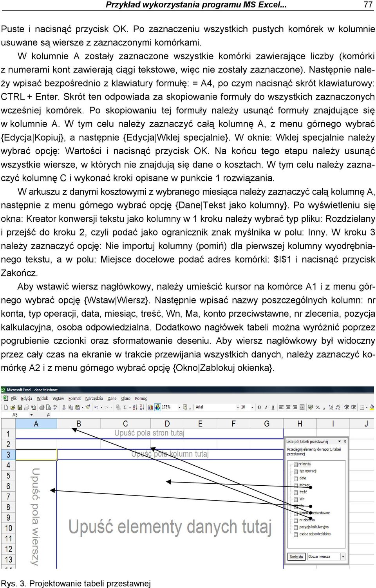
Task: Open the Edycja menu
Action: (27, 399)
